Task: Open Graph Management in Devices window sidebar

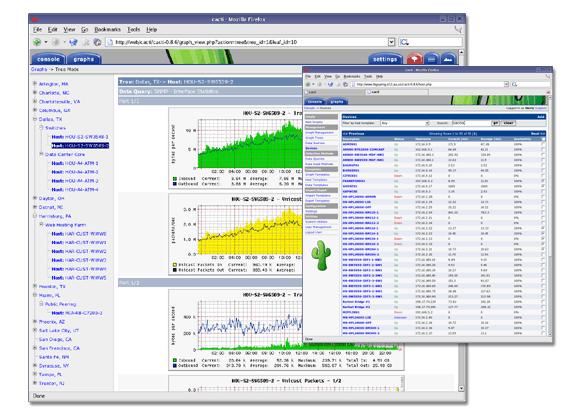Action: point(320,133)
